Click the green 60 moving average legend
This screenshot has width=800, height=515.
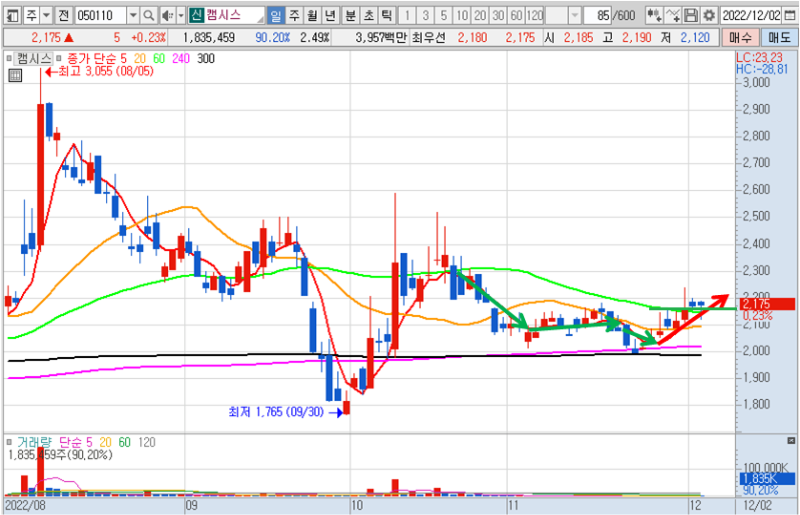click(x=159, y=59)
